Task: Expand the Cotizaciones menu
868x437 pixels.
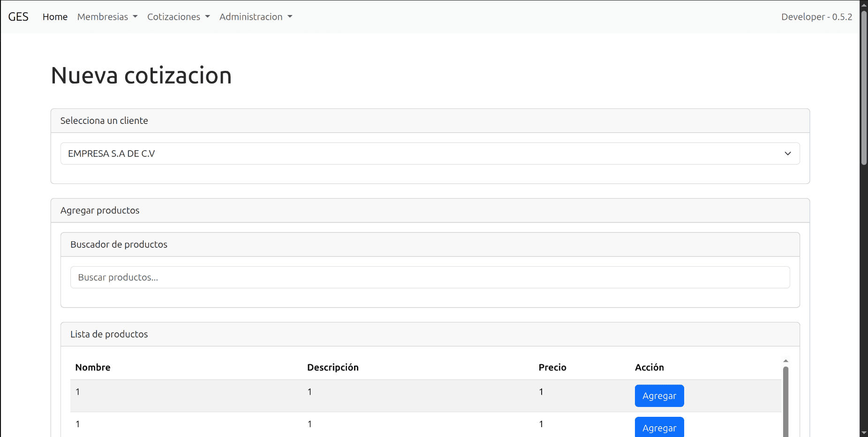Action: coord(178,17)
